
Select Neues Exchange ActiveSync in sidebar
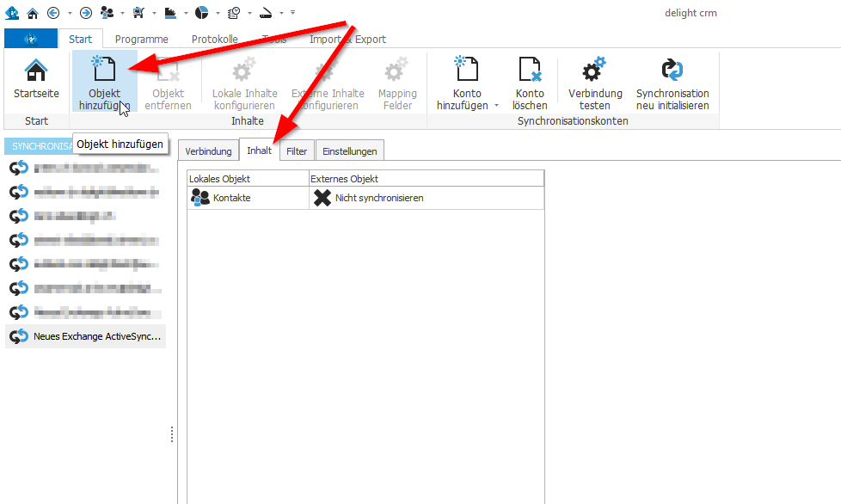pyautogui.click(x=86, y=336)
